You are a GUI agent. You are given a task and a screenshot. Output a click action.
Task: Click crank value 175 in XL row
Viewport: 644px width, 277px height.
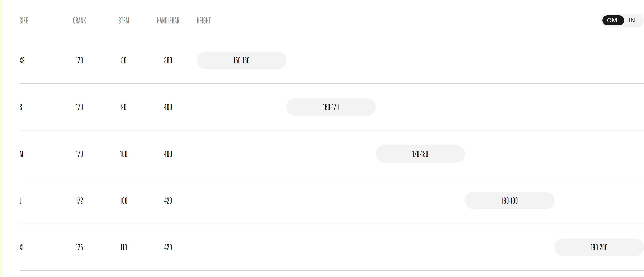pos(79,247)
